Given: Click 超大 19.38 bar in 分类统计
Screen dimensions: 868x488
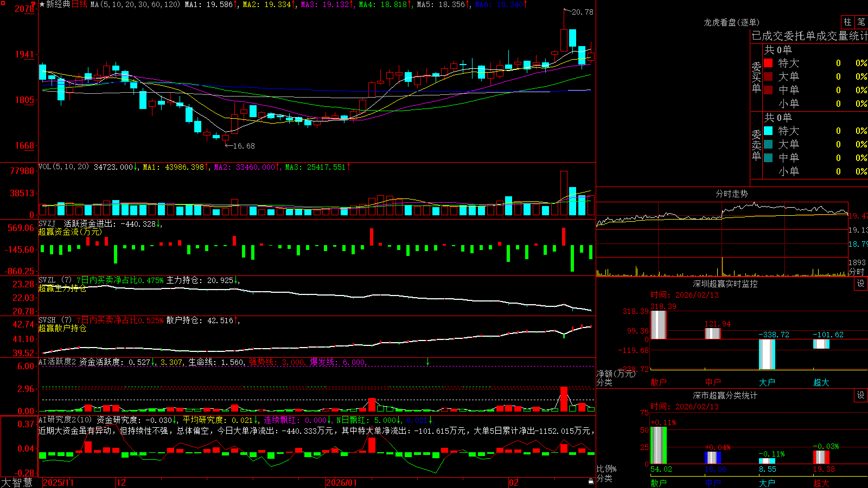Looking at the screenshot, I should [821, 457].
